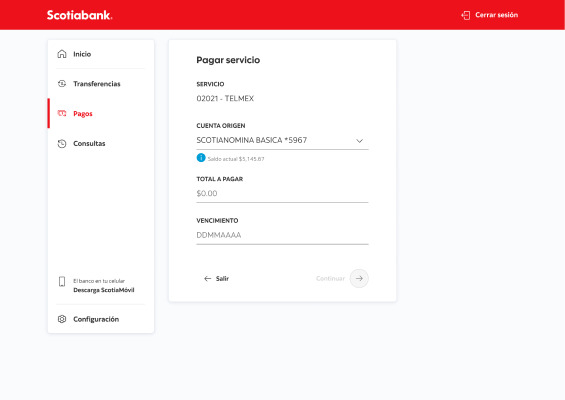Click the blue info icon by Saldo actual
The width and height of the screenshot is (565, 400).
201,158
